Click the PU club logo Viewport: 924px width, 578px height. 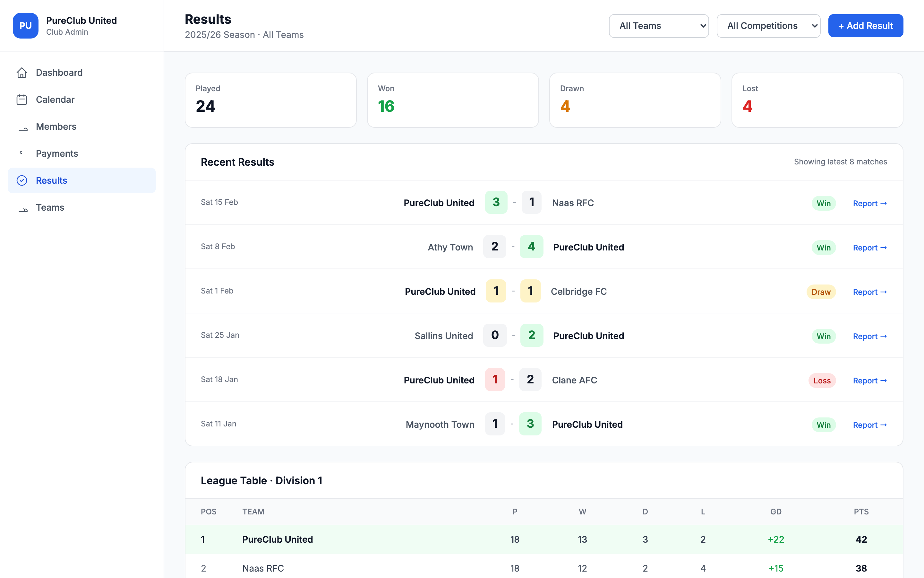click(26, 26)
